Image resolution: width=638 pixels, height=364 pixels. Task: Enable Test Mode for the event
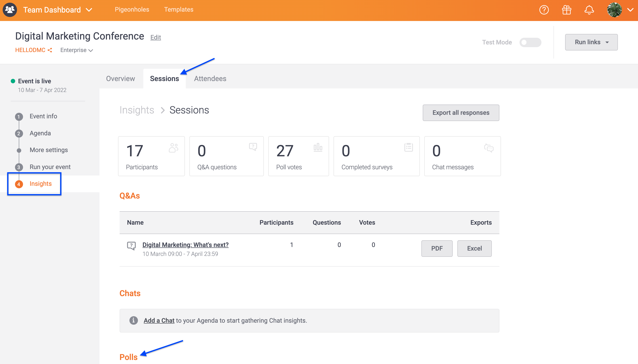click(x=530, y=42)
